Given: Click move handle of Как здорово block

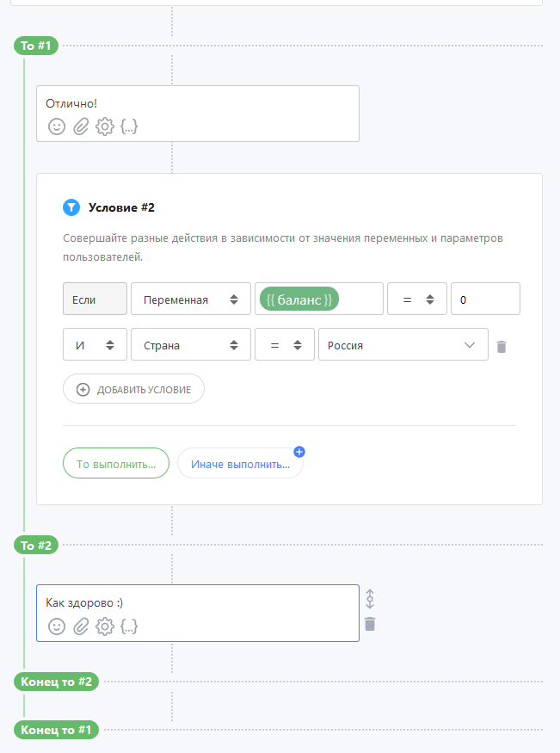Looking at the screenshot, I should pyautogui.click(x=370, y=599).
